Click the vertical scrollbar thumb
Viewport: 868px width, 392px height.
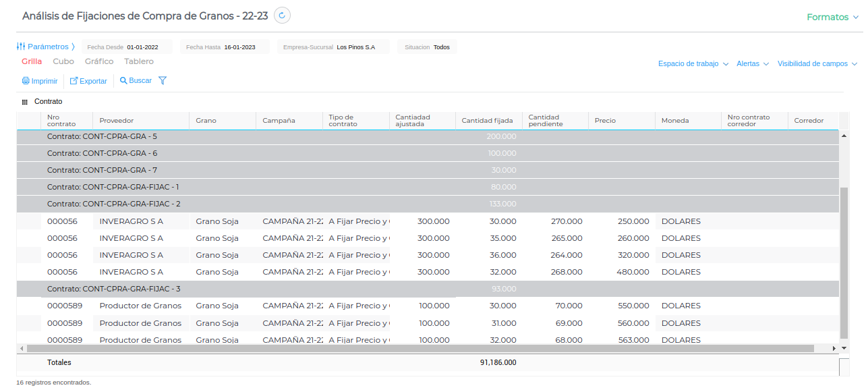click(844, 263)
